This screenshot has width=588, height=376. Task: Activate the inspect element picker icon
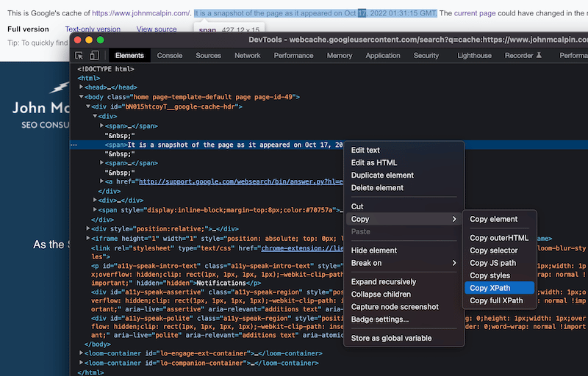pos(79,55)
